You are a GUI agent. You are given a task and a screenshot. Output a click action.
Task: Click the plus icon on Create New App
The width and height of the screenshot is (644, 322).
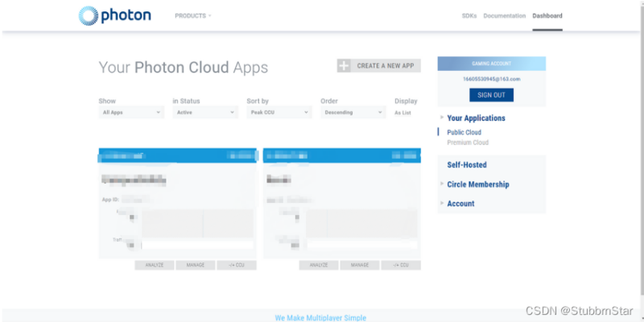pos(344,66)
